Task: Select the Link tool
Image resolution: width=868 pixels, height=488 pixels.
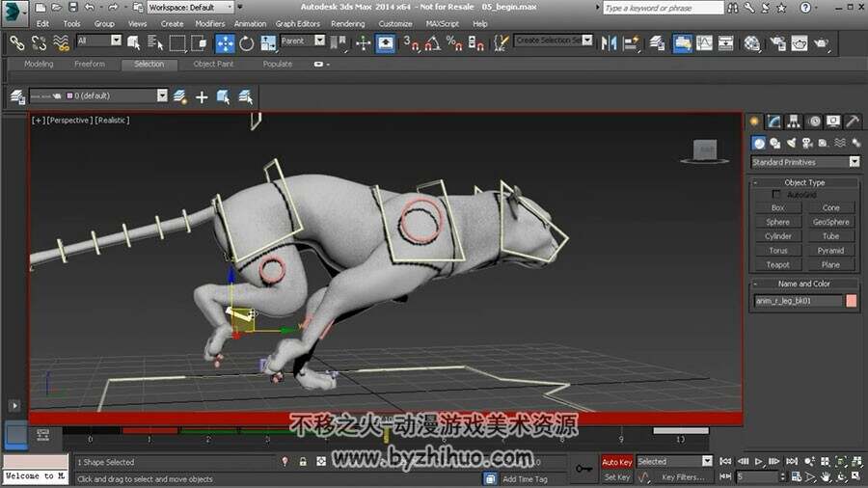Action: (16, 42)
